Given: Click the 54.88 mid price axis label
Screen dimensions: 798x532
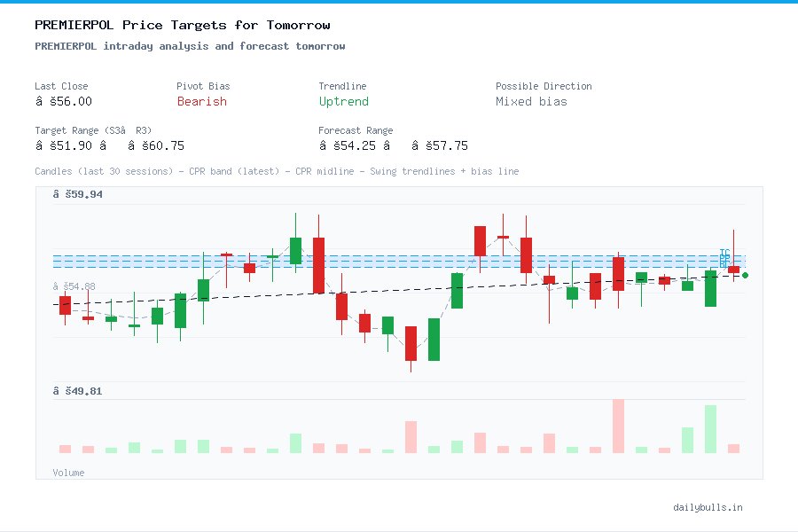Looking at the screenshot, I should coord(74,286).
